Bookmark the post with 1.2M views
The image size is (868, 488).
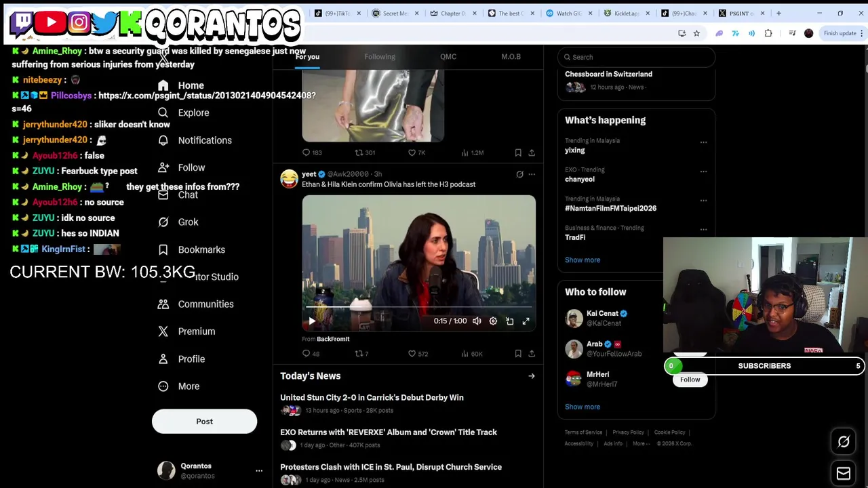tap(518, 153)
